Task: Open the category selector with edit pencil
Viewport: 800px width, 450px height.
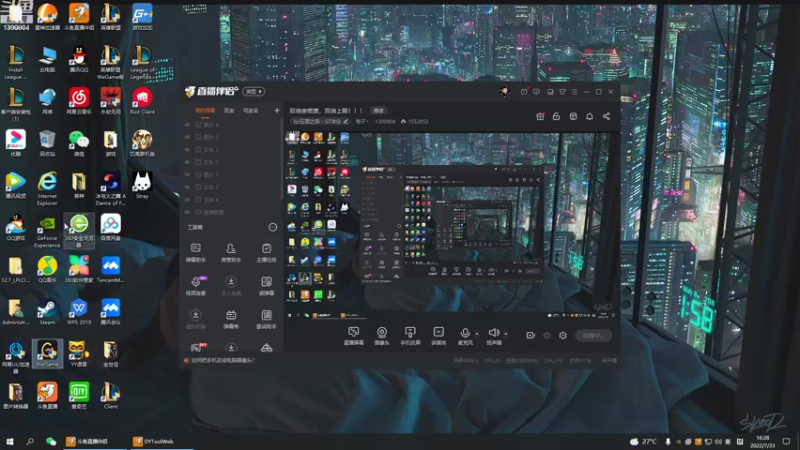Action: click(x=321, y=121)
